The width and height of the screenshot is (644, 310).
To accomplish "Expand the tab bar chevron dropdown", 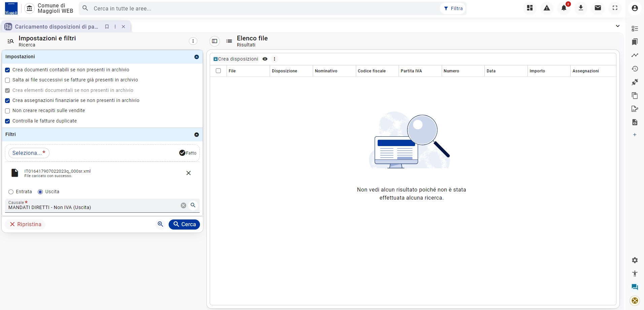I will click(x=618, y=26).
